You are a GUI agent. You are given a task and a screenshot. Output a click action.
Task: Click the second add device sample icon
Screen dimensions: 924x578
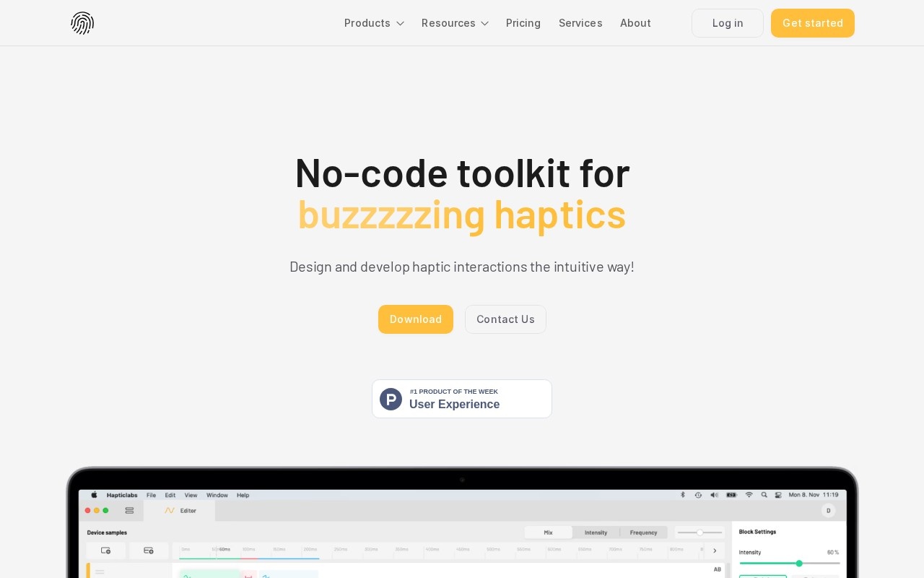(149, 551)
